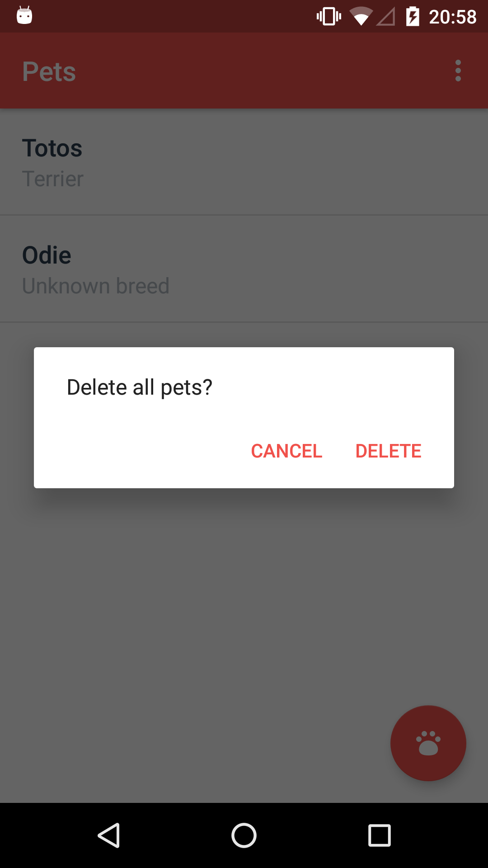Viewport: 488px width, 868px height.
Task: Tap the battery charging icon
Action: 413,17
